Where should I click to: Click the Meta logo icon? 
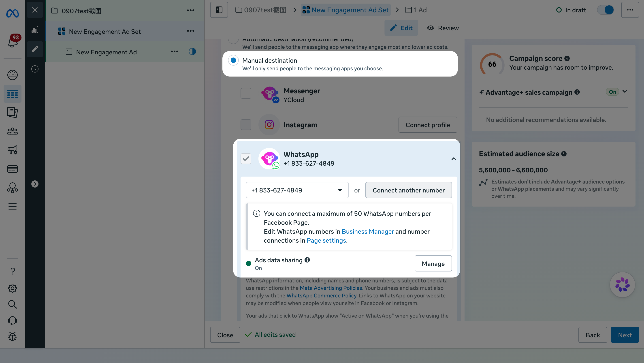click(x=13, y=13)
